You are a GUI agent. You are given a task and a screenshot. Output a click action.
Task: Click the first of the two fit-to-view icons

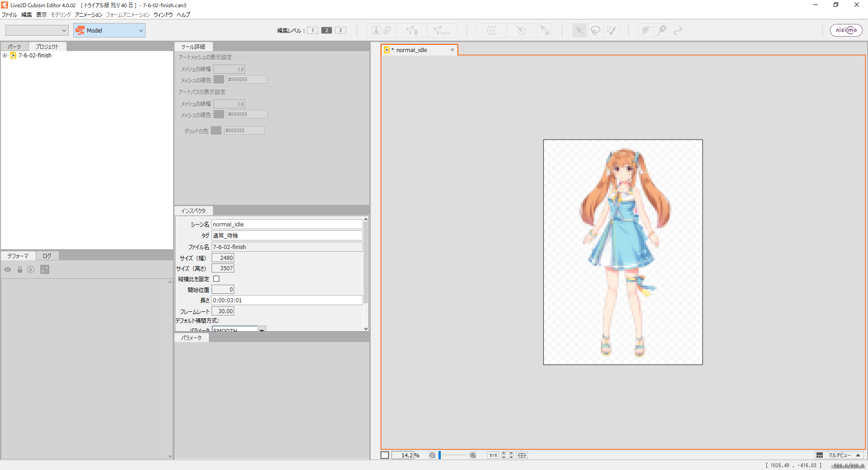[504, 455]
